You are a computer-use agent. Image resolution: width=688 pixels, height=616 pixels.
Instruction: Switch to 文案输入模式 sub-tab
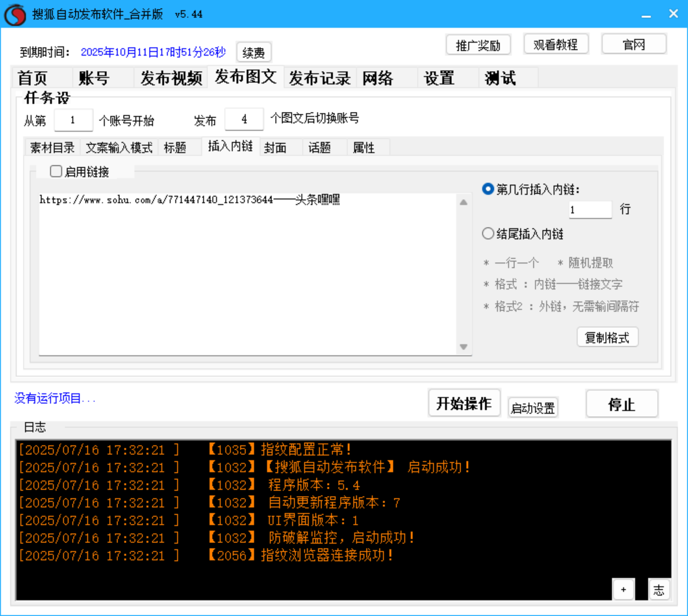pos(119,148)
